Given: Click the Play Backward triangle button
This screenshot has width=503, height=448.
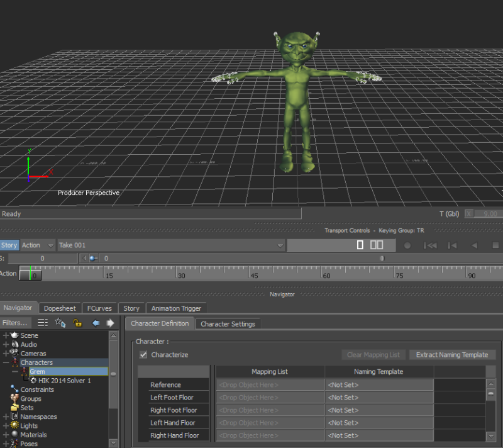Looking at the screenshot, I should (474, 245).
